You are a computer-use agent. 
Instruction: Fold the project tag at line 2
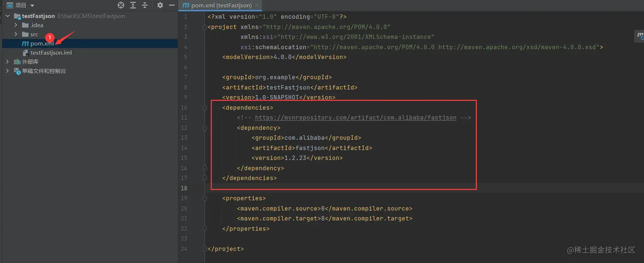click(x=205, y=27)
